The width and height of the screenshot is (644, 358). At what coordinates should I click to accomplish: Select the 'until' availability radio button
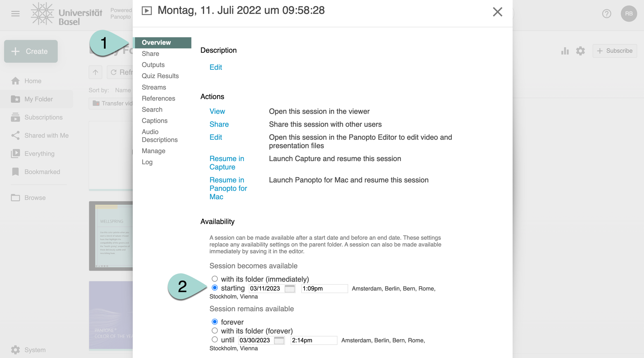click(x=215, y=340)
